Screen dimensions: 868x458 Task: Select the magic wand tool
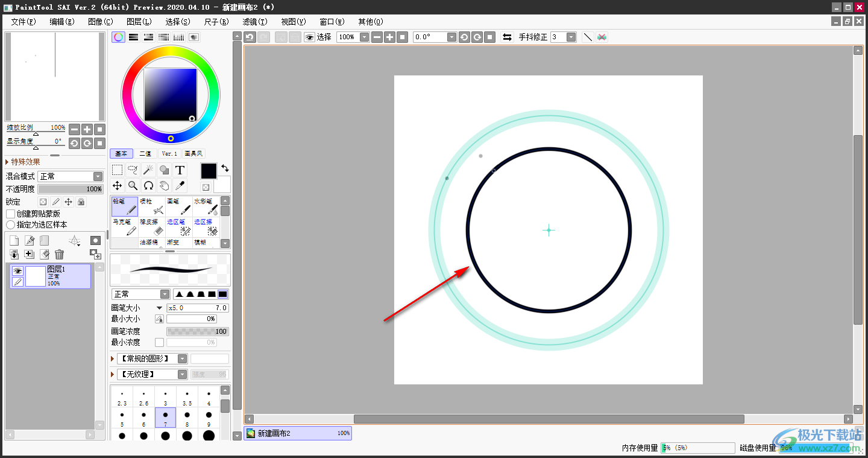pyautogui.click(x=148, y=170)
